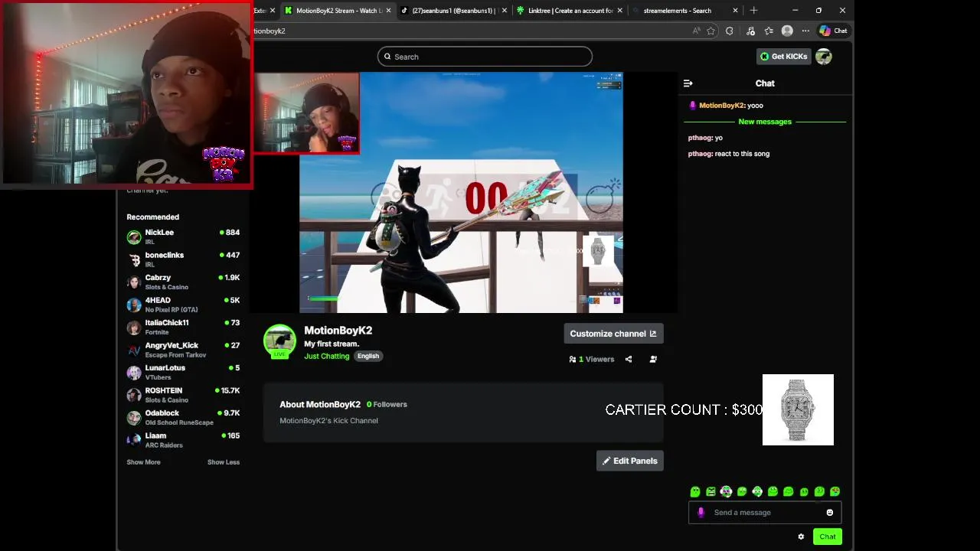Open the LunarLotus recommended channel
Viewport: 980px width, 551px height.
183,372
